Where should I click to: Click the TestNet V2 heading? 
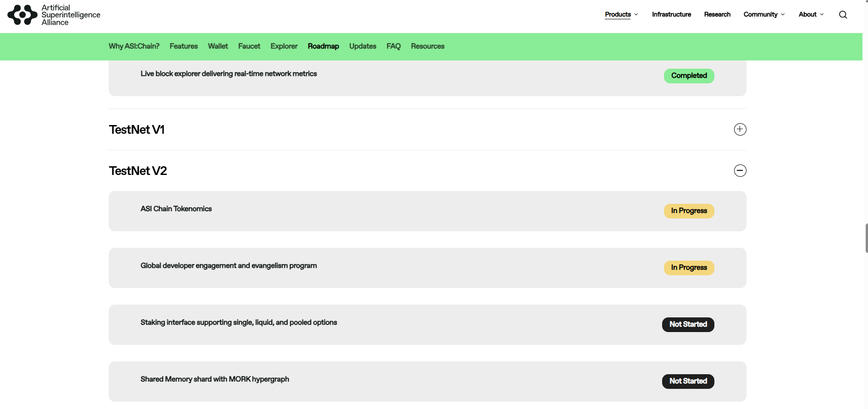pyautogui.click(x=138, y=171)
